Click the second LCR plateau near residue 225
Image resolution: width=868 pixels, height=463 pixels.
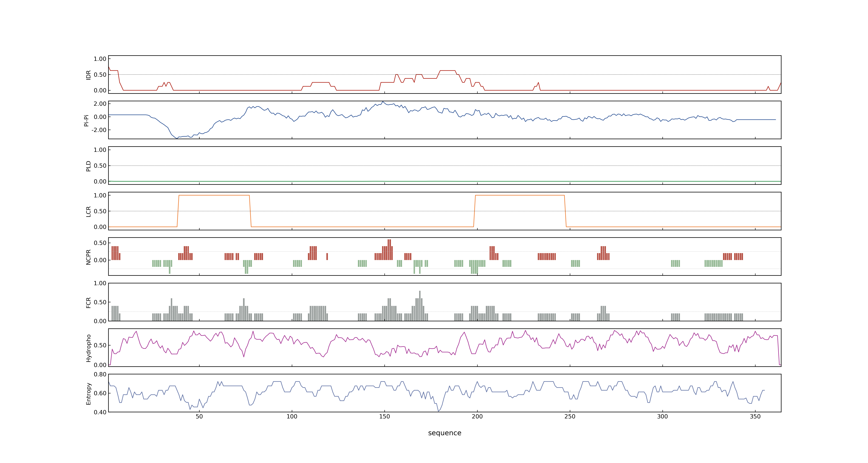(x=520, y=195)
